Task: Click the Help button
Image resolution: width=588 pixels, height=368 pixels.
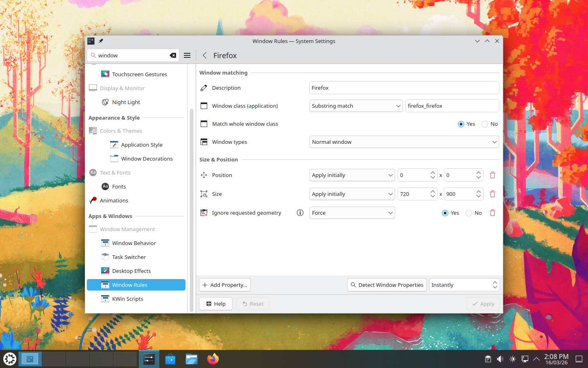Action: (216, 304)
